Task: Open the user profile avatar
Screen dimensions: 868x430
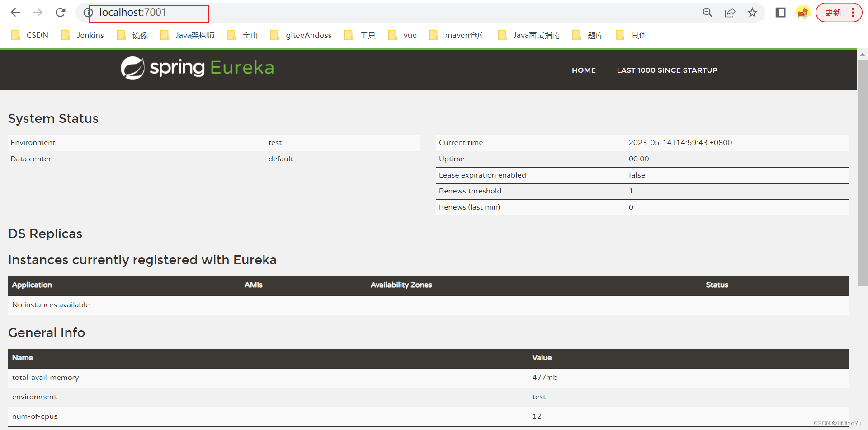Action: 803,13
